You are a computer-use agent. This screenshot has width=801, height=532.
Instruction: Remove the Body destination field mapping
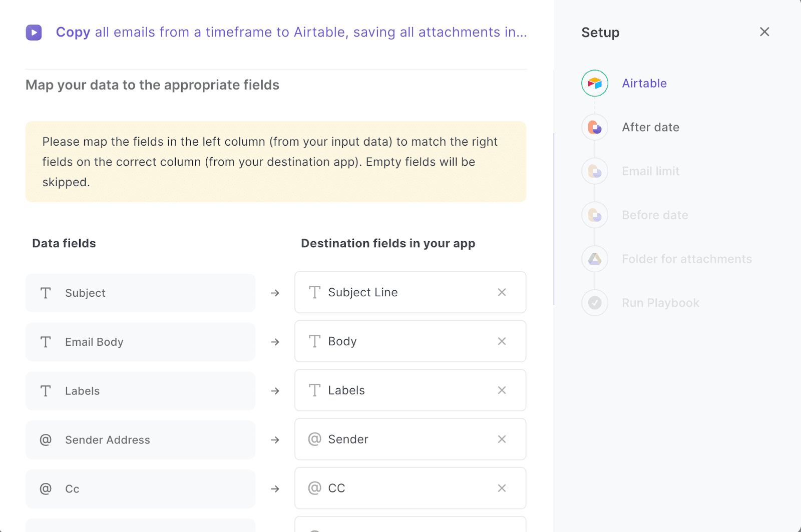click(x=502, y=341)
